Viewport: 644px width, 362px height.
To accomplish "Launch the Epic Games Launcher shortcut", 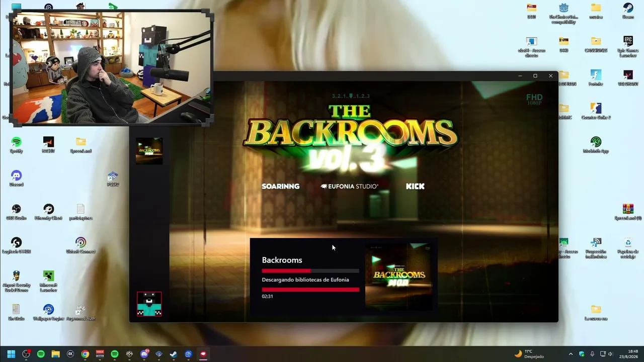I will click(628, 47).
